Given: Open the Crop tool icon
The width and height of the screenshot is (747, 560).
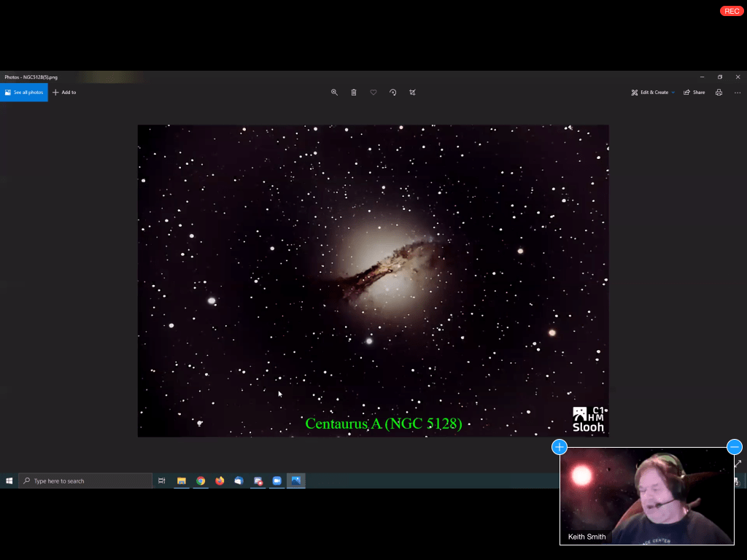Looking at the screenshot, I should pyautogui.click(x=413, y=93).
